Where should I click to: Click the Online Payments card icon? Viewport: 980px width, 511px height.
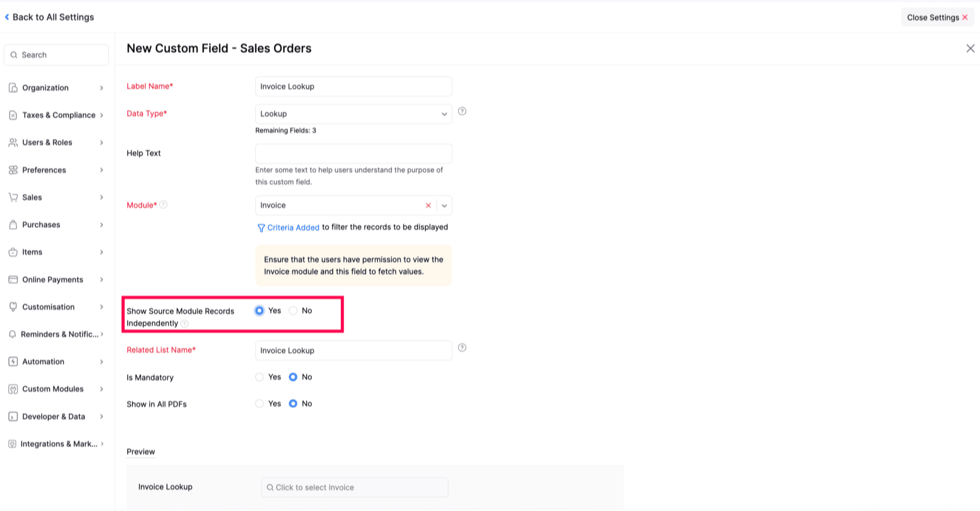(x=13, y=279)
